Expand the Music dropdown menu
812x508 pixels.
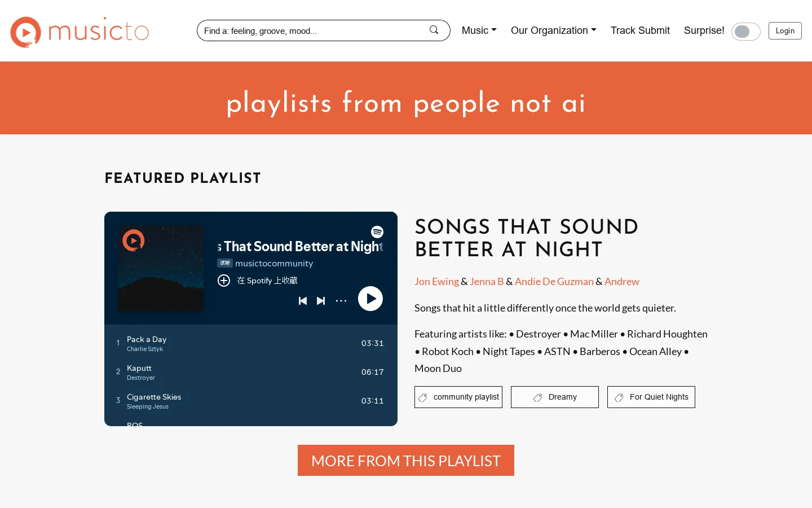click(x=479, y=30)
